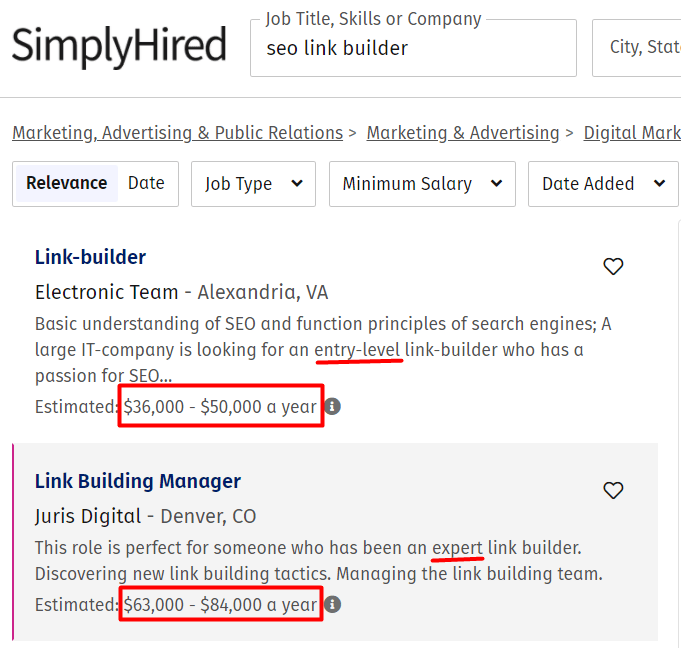
Task: Go to Marketing, Advertising & Public Relations breadcrumb
Action: click(x=177, y=133)
